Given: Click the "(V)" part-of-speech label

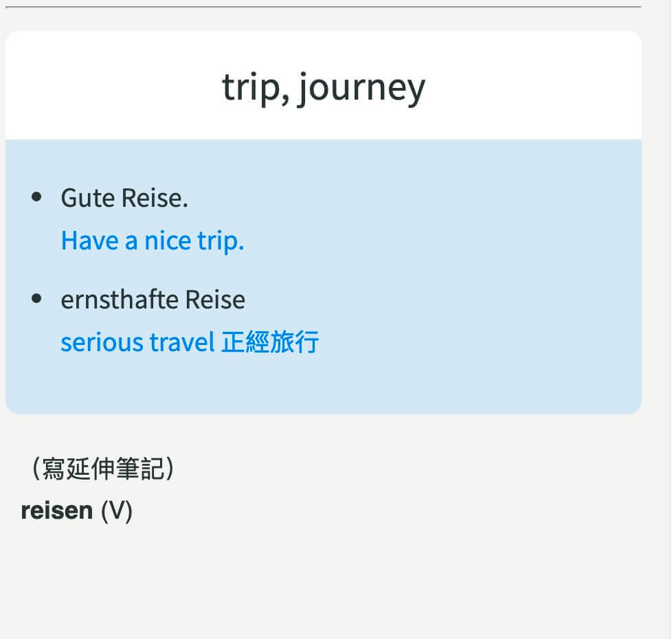Looking at the screenshot, I should click(x=116, y=511).
